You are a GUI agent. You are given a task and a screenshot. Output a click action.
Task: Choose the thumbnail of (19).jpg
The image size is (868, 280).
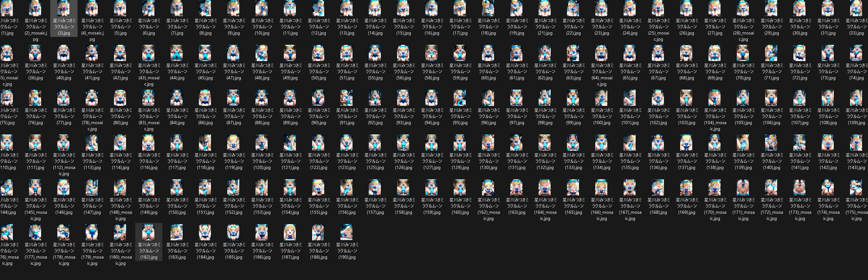click(516, 8)
